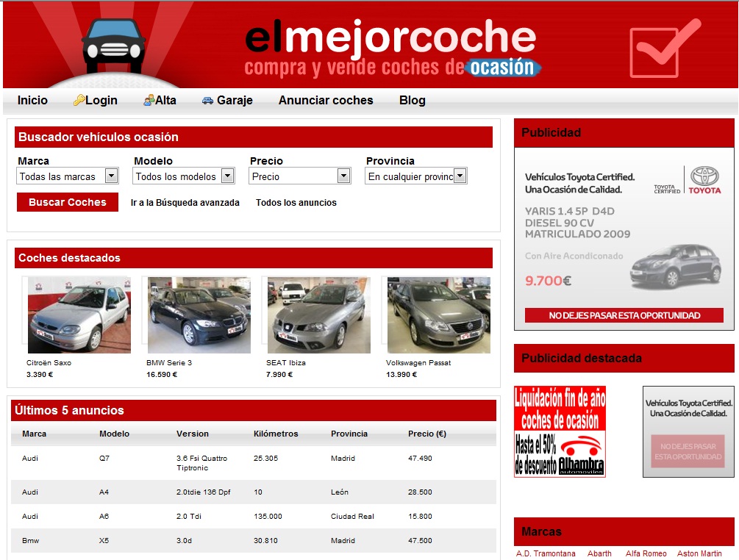The height and width of the screenshot is (560, 739).
Task: Click the 'A.D. Tramontana' brand link
Action: tap(546, 553)
